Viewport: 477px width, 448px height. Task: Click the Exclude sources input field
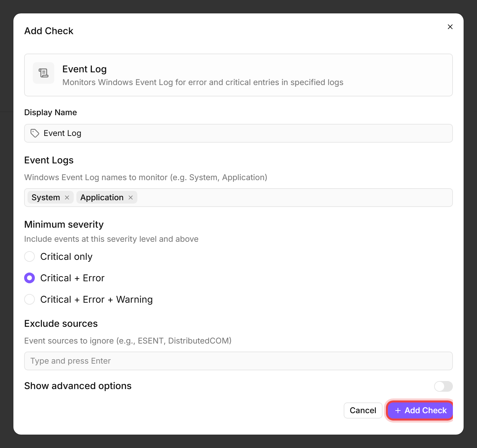238,361
